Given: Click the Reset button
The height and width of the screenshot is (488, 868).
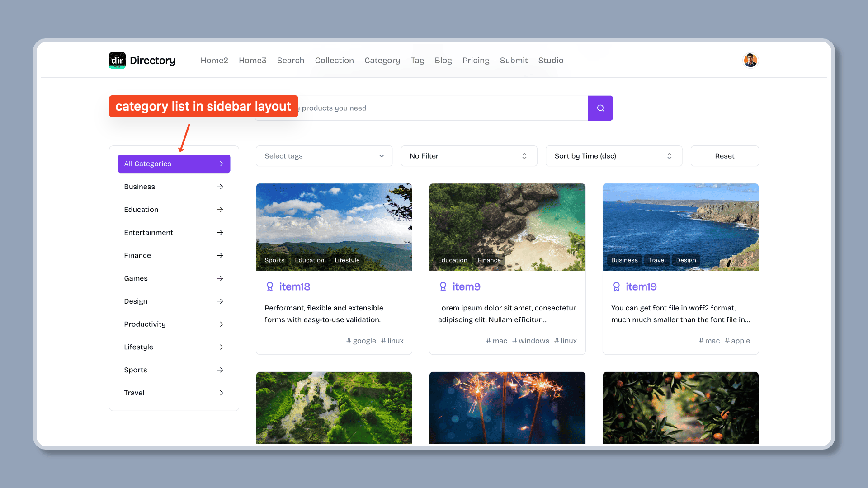Looking at the screenshot, I should pyautogui.click(x=724, y=155).
